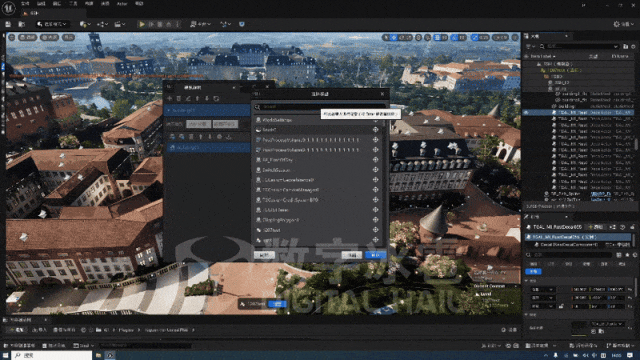Click blue confirm button in dialog
640x360 pixels.
(x=376, y=255)
